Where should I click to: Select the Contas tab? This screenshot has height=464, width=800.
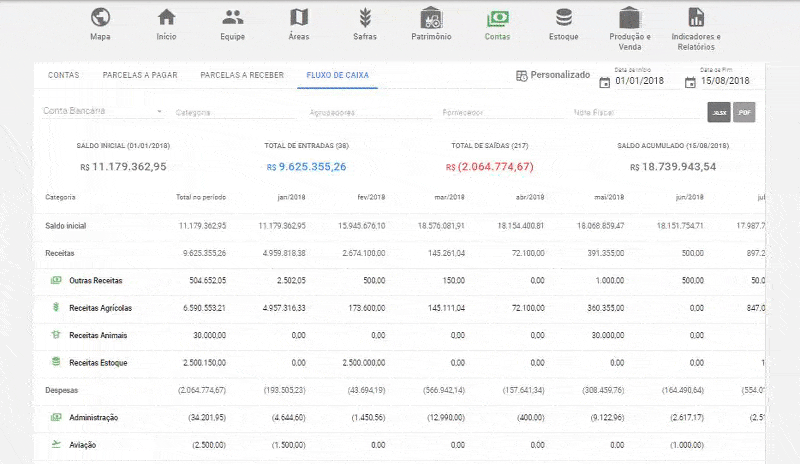63,75
